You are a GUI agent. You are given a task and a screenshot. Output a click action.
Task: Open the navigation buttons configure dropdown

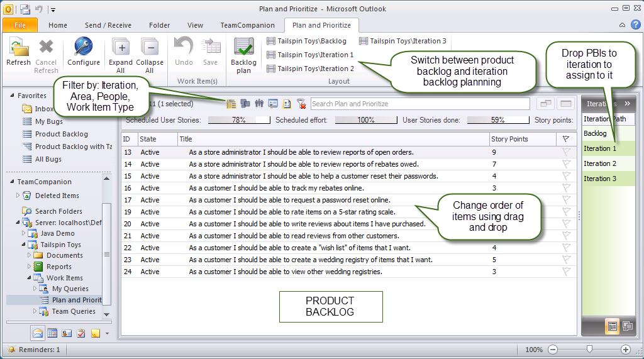click(107, 333)
